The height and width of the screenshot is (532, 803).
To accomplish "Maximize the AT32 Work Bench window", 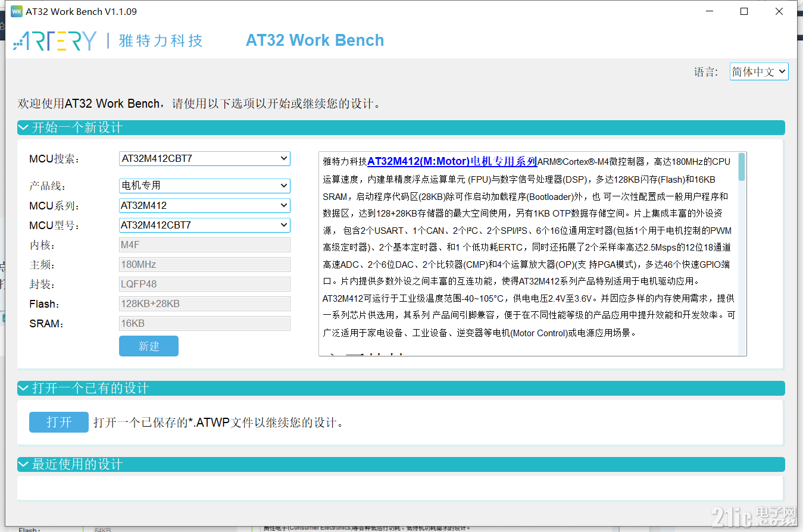I will (744, 11).
